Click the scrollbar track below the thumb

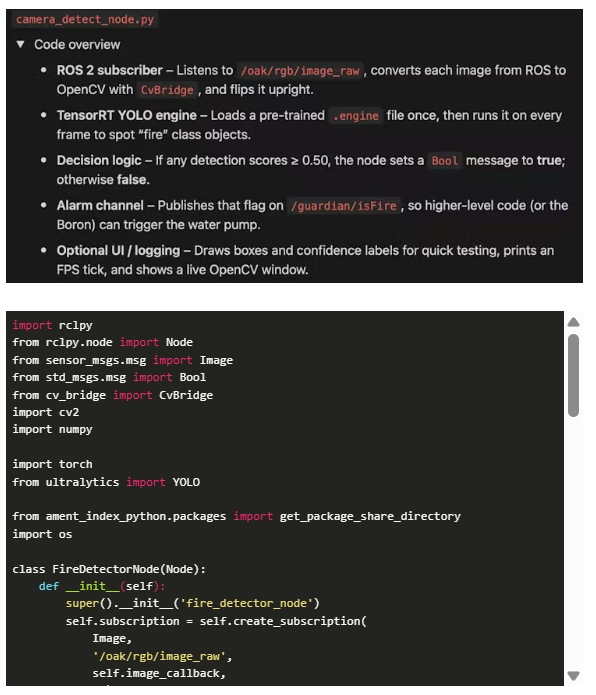click(x=573, y=543)
